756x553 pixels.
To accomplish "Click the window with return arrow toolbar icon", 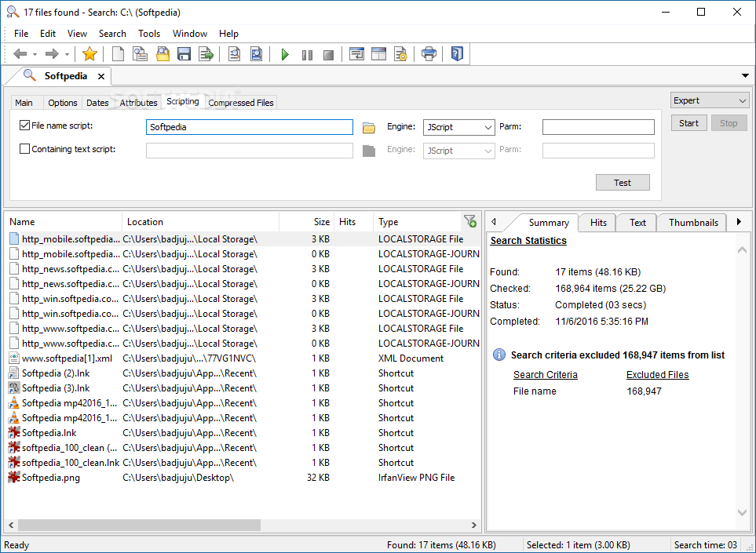I will click(356, 54).
